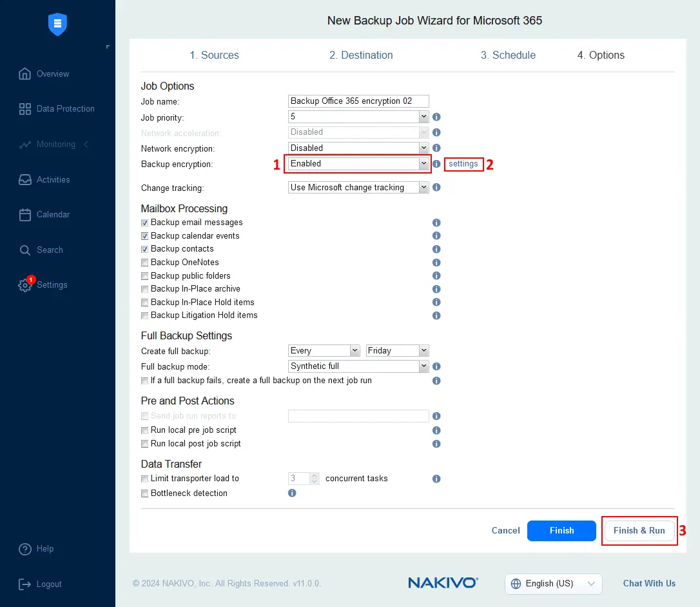Open the Full backup mode dropdown

[x=358, y=366]
